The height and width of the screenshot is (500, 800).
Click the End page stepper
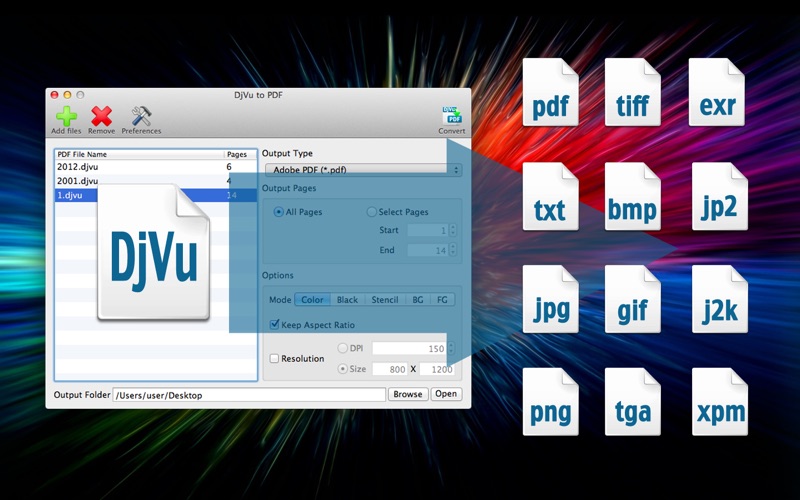click(x=453, y=250)
